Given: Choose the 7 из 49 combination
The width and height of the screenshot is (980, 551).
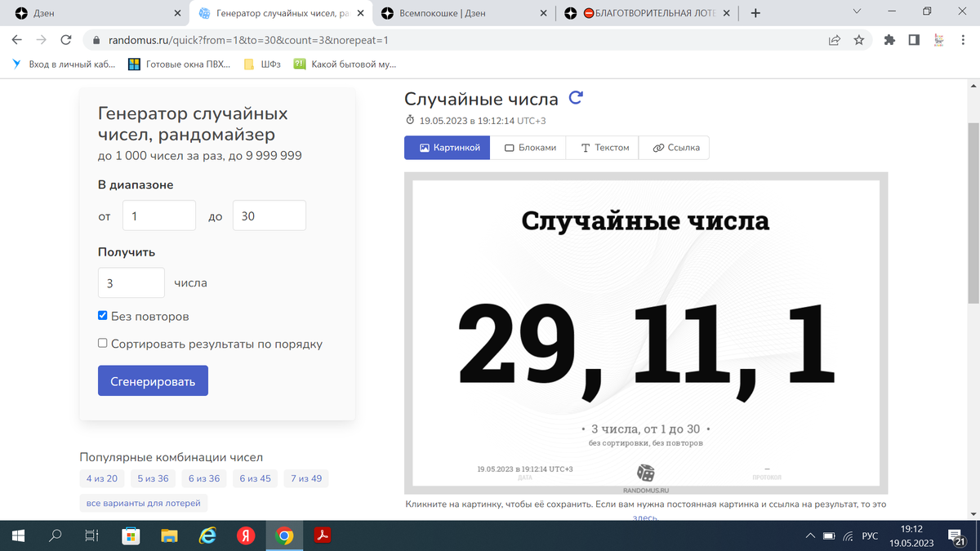Looking at the screenshot, I should click(306, 479).
